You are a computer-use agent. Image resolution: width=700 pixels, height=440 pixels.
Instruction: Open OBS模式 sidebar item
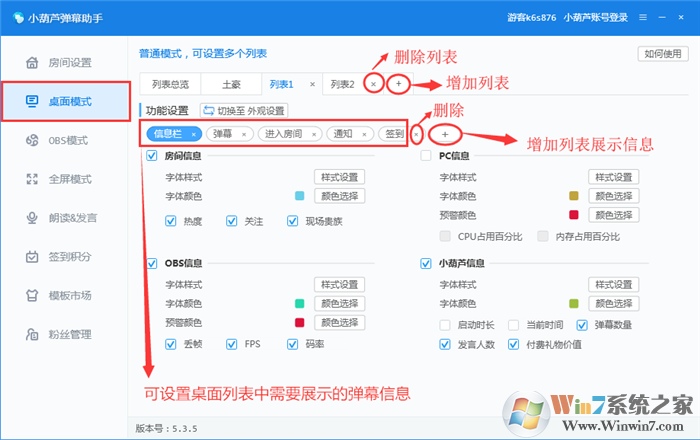coord(57,141)
